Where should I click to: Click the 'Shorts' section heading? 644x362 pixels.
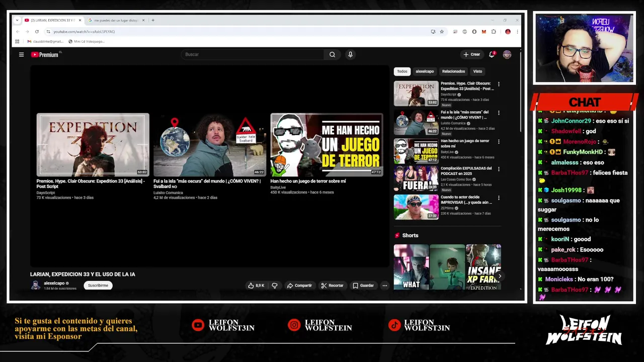(x=410, y=235)
